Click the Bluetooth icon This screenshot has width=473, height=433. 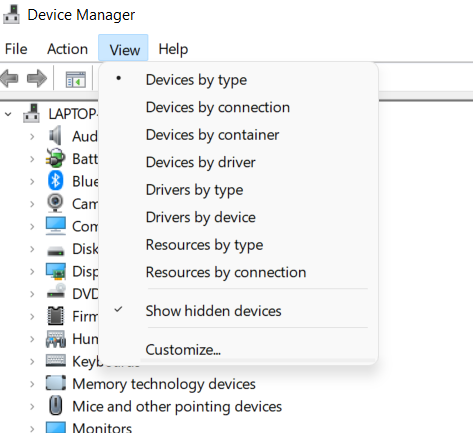(55, 181)
